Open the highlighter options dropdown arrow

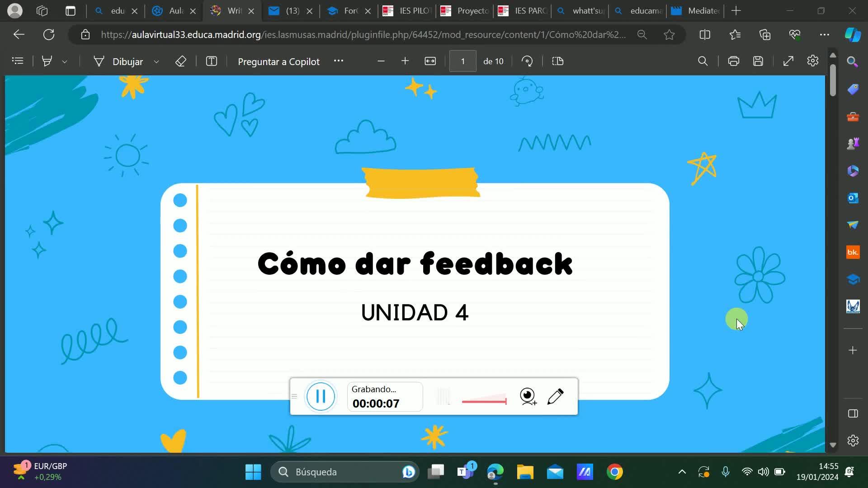(65, 62)
